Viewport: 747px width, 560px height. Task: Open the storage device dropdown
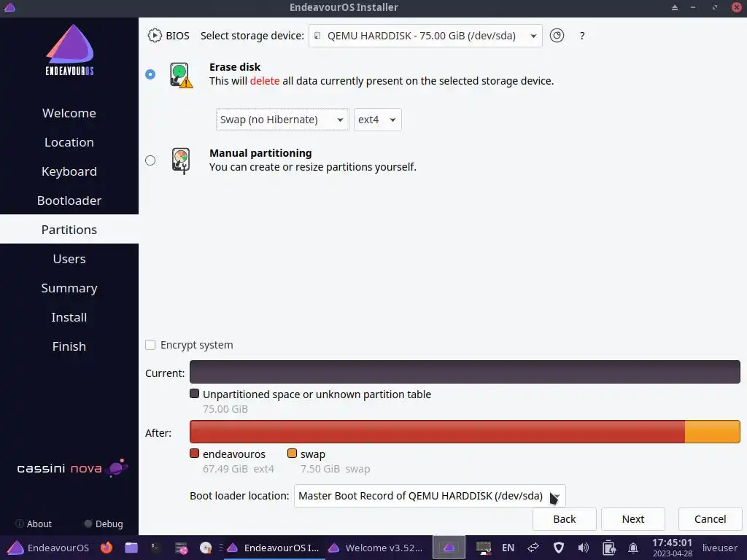pyautogui.click(x=425, y=36)
